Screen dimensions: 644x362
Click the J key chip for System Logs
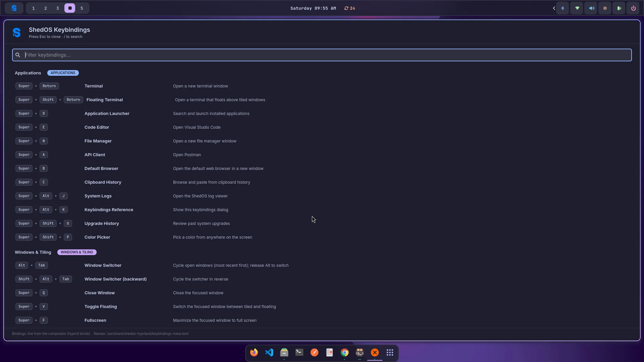pos(63,196)
